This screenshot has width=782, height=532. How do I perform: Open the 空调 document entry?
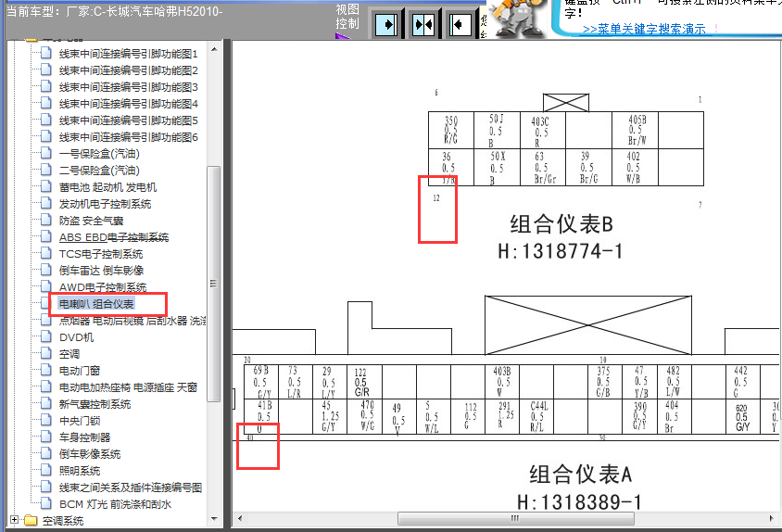tap(69, 354)
